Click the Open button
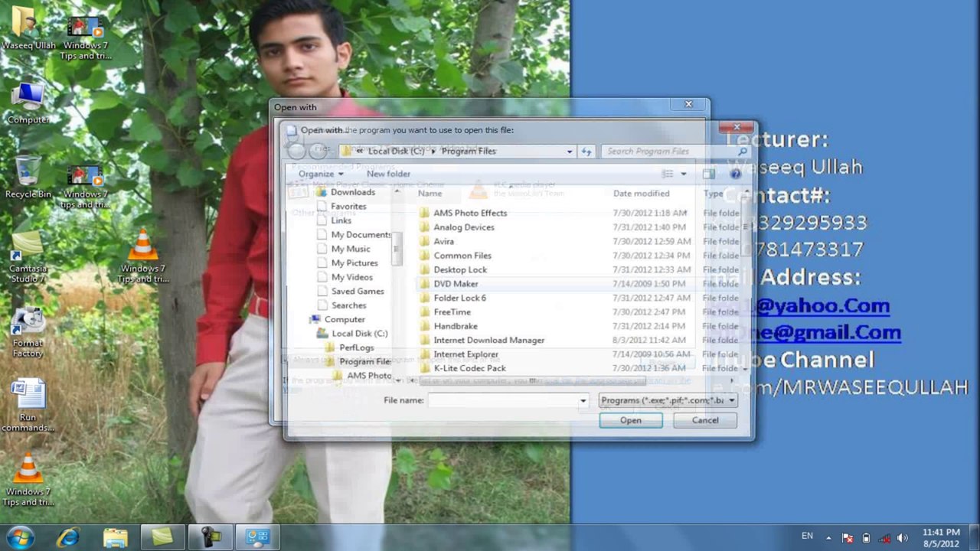The width and height of the screenshot is (980, 551). pyautogui.click(x=631, y=420)
